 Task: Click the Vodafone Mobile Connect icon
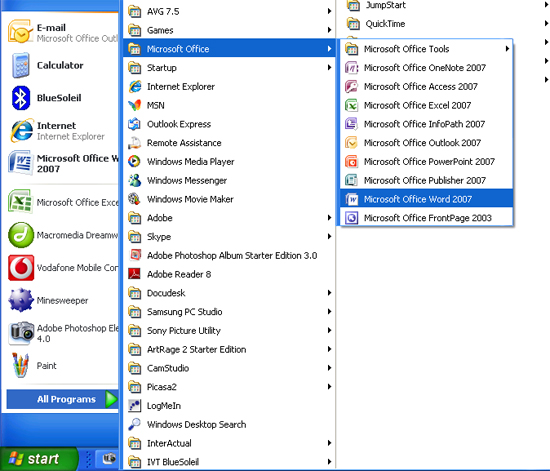pyautogui.click(x=21, y=268)
